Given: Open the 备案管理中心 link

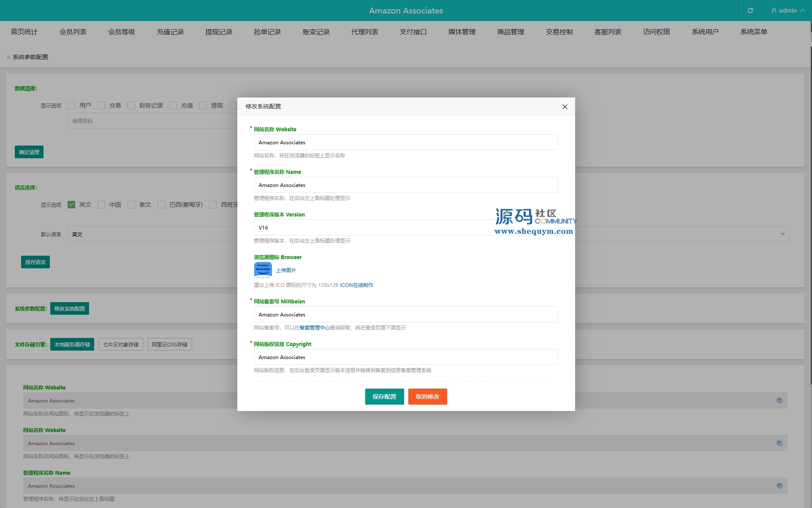Looking at the screenshot, I should 315,328.
